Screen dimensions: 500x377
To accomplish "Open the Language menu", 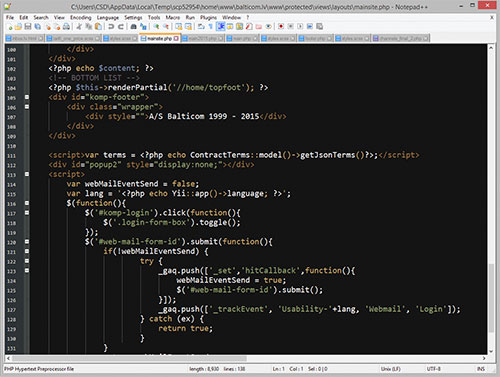I will point(108,17).
